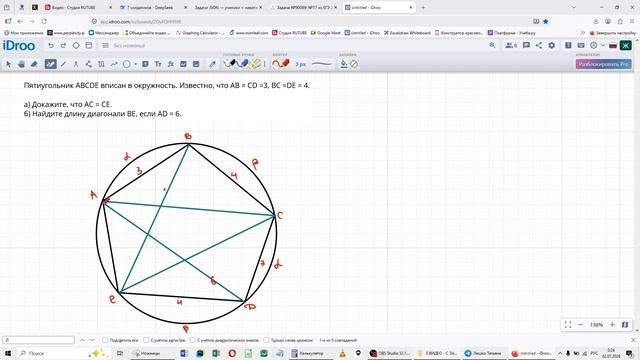
Task: Enable the Подсветить все checkbox
Action: [x=105, y=340]
